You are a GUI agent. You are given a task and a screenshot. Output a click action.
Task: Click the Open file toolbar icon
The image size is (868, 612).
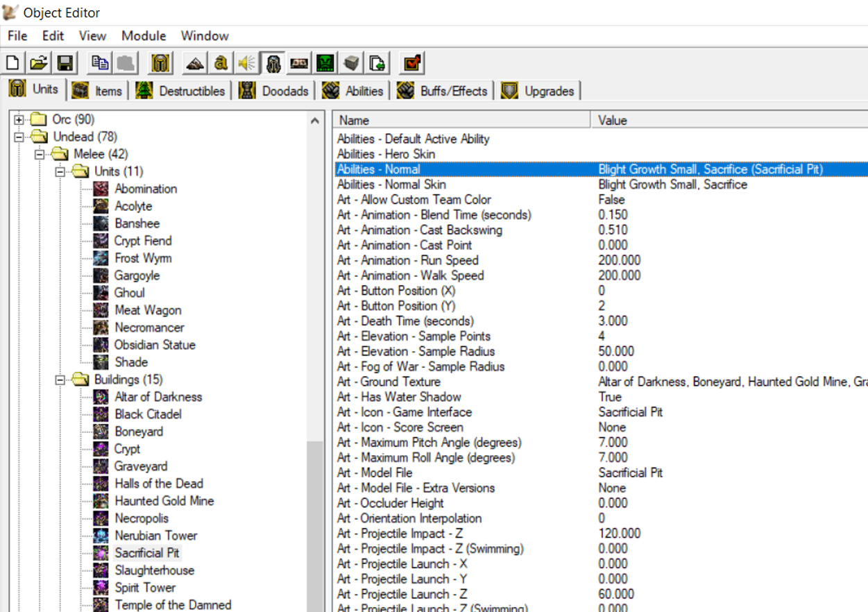[x=39, y=63]
